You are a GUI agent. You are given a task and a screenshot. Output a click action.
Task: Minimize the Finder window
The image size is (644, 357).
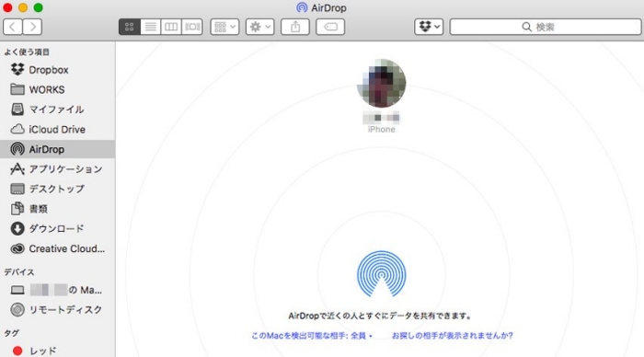pos(23,7)
